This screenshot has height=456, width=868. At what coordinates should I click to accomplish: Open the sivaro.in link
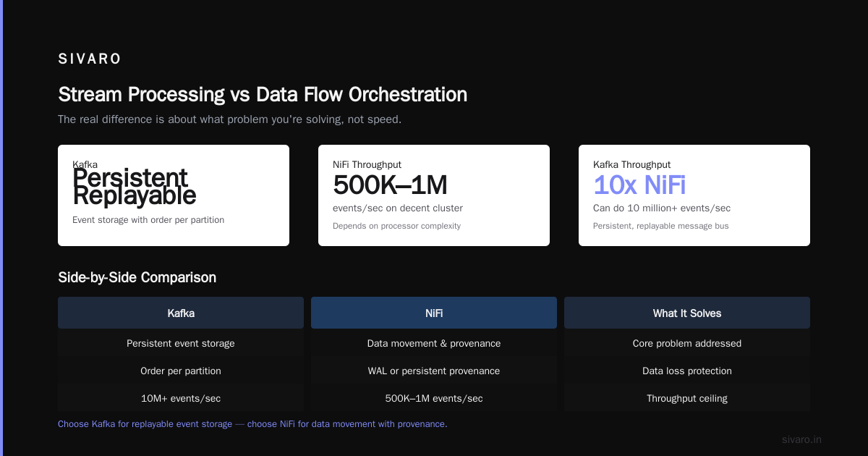pyautogui.click(x=801, y=439)
